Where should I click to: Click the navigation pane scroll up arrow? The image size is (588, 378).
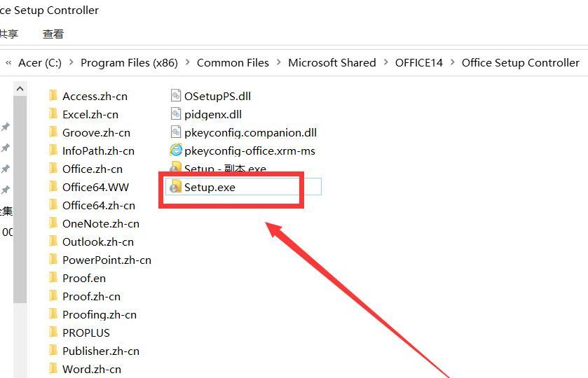[x=20, y=89]
